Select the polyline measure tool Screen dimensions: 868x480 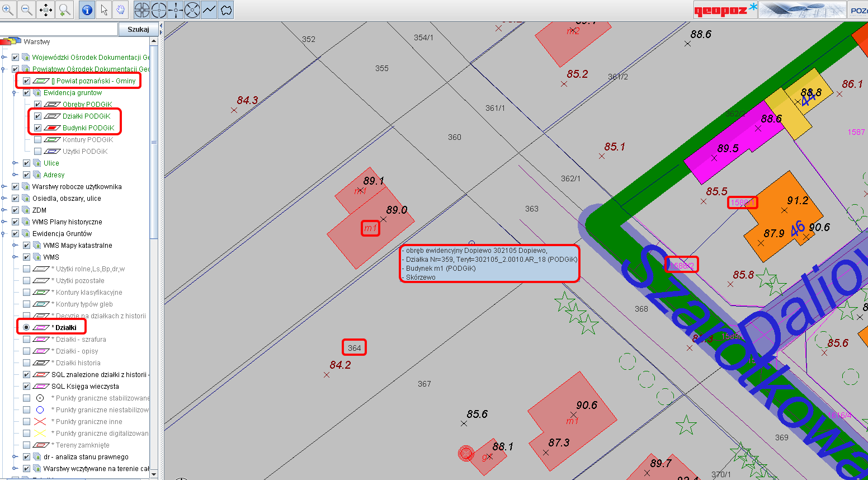pos(209,10)
